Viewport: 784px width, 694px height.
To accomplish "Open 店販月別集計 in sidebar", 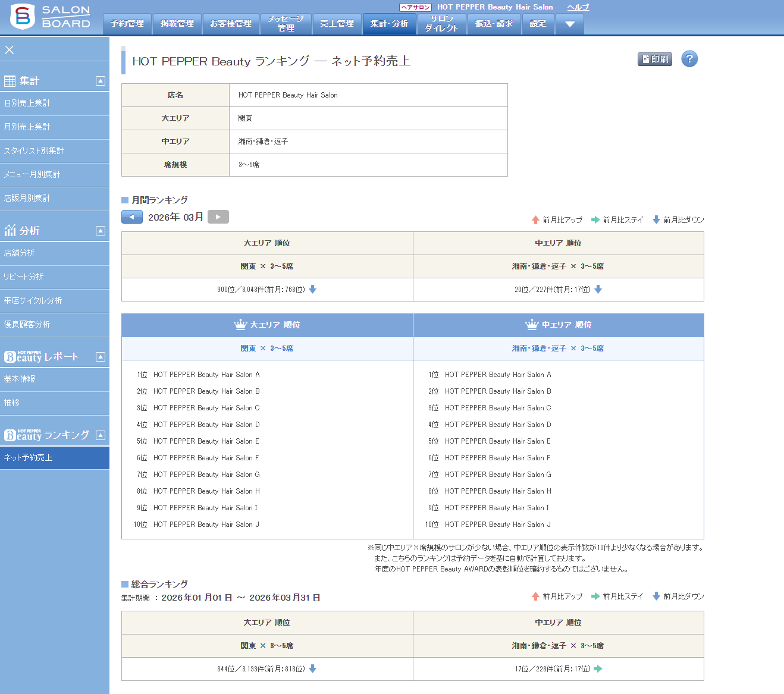I will 55,199.
